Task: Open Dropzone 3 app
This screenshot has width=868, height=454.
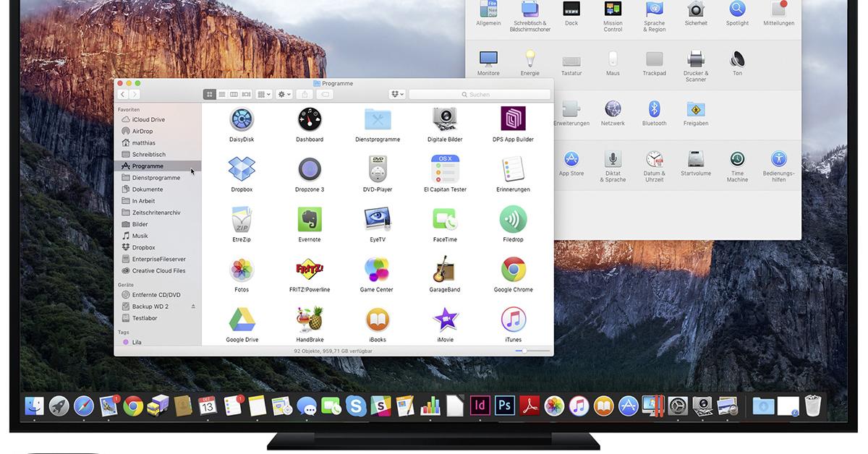Action: [310, 169]
